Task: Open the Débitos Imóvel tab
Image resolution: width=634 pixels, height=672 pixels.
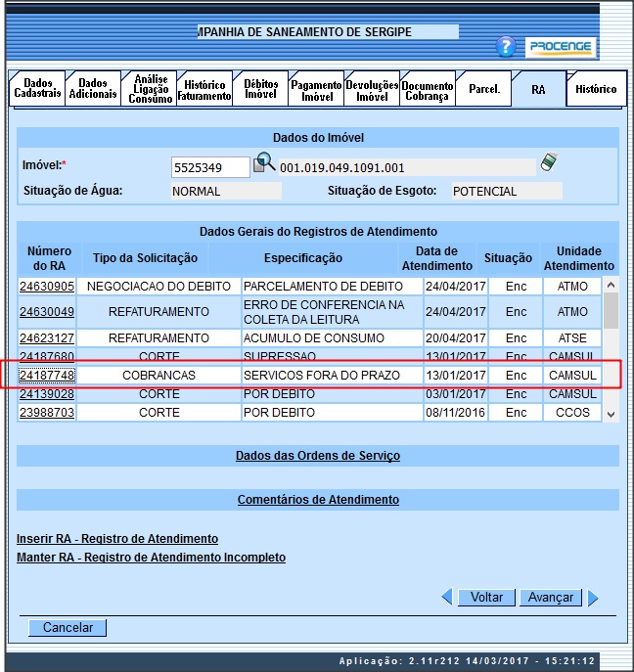Action: click(x=260, y=90)
